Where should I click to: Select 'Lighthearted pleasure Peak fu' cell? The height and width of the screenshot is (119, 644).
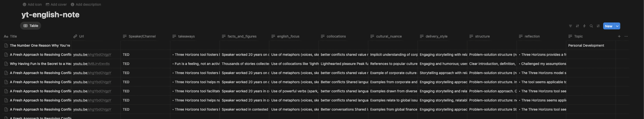(343, 64)
